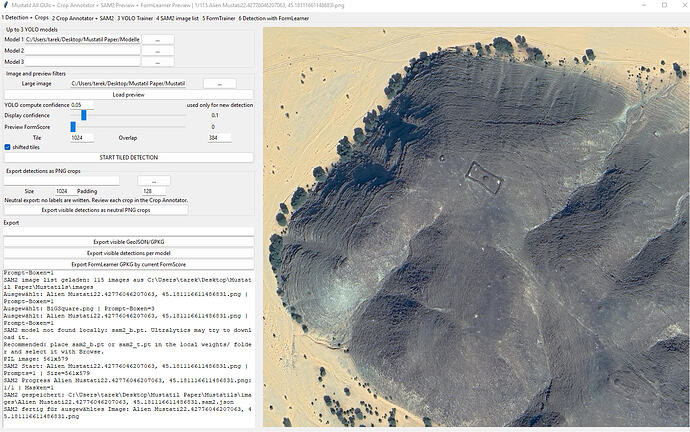This screenshot has width=690, height=432.
Task: Browse for the PNG crops export folder
Action: click(x=154, y=181)
